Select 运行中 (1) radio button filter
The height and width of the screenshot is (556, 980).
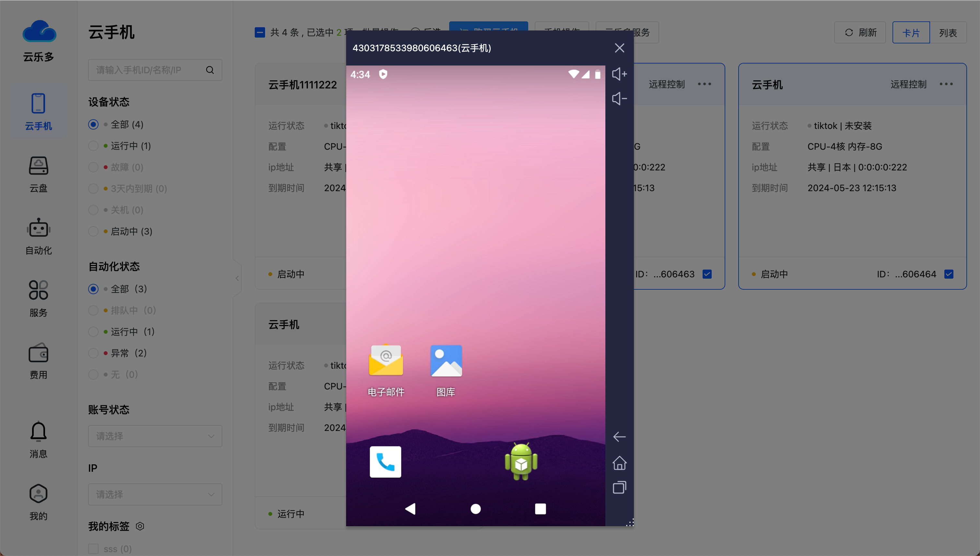click(x=93, y=145)
